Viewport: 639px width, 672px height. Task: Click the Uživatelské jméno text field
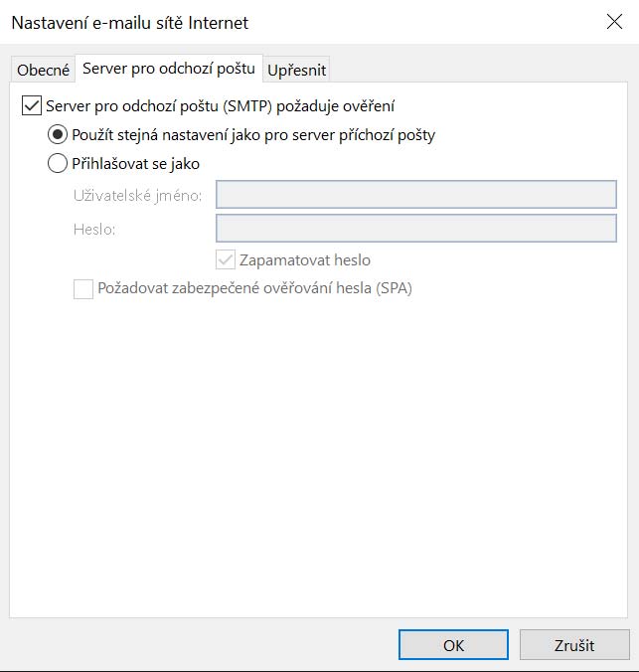[416, 195]
